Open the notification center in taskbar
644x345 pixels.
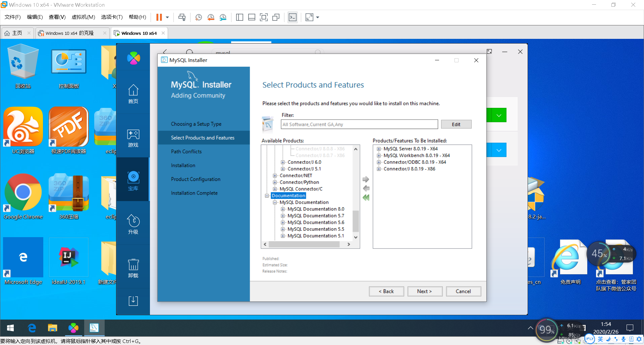(x=630, y=328)
